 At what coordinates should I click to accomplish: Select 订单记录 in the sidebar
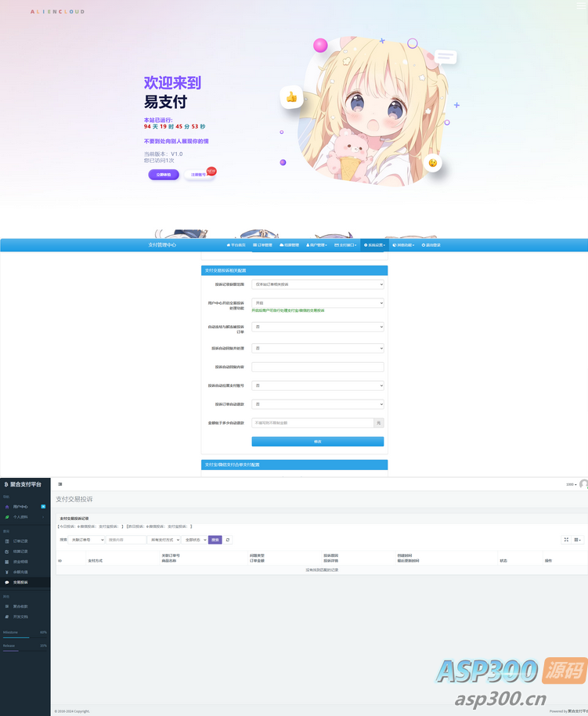point(20,541)
